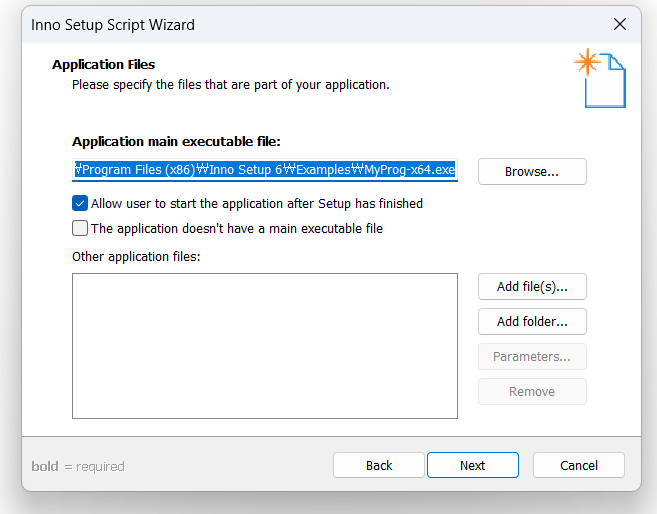Click Add file(s)... button
The height and width of the screenshot is (514, 657).
[532, 287]
